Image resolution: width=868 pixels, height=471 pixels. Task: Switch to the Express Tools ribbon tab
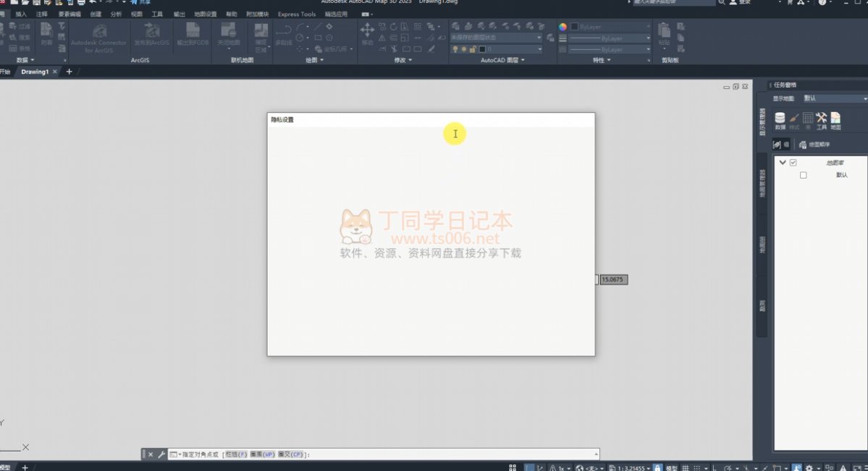[297, 14]
